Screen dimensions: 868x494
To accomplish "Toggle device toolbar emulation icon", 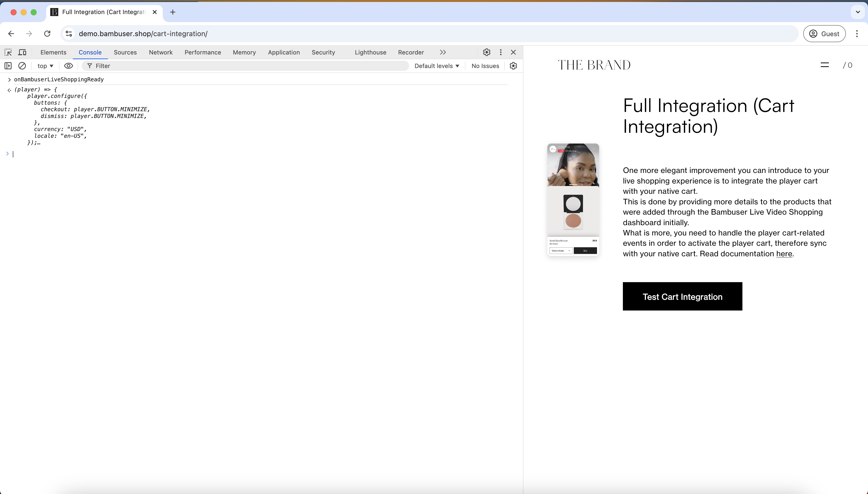I will pos(22,52).
